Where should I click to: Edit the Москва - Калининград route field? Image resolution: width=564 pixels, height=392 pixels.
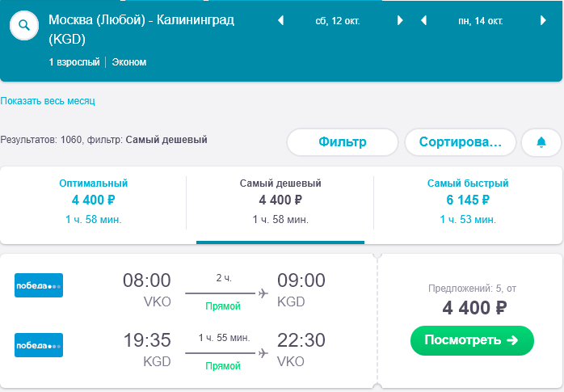click(x=141, y=29)
